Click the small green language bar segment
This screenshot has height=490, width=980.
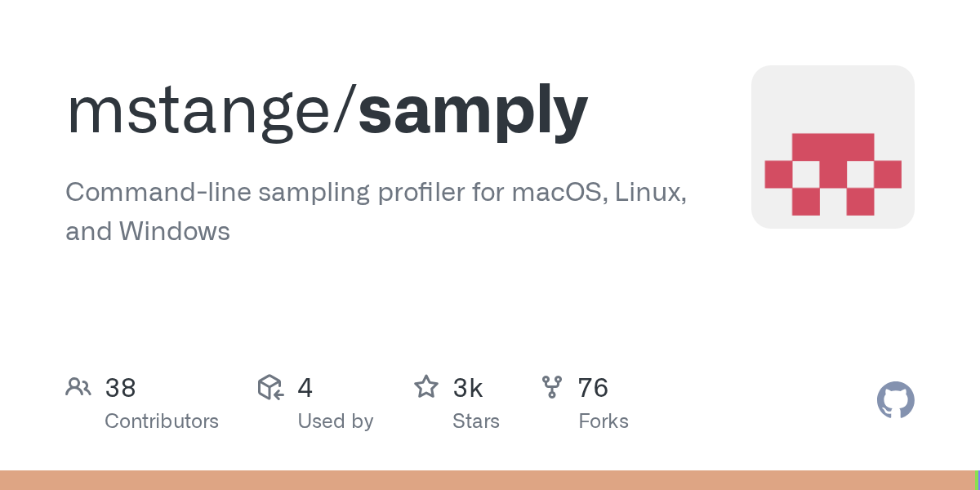click(977, 480)
